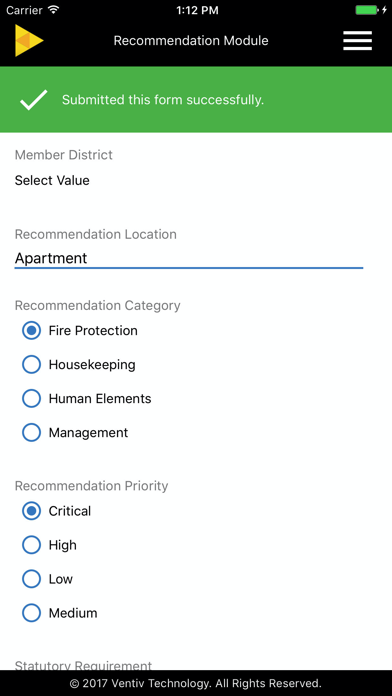Image resolution: width=392 pixels, height=696 pixels.
Task: Tap the Ventiv Technology copyright footer
Action: [196, 683]
